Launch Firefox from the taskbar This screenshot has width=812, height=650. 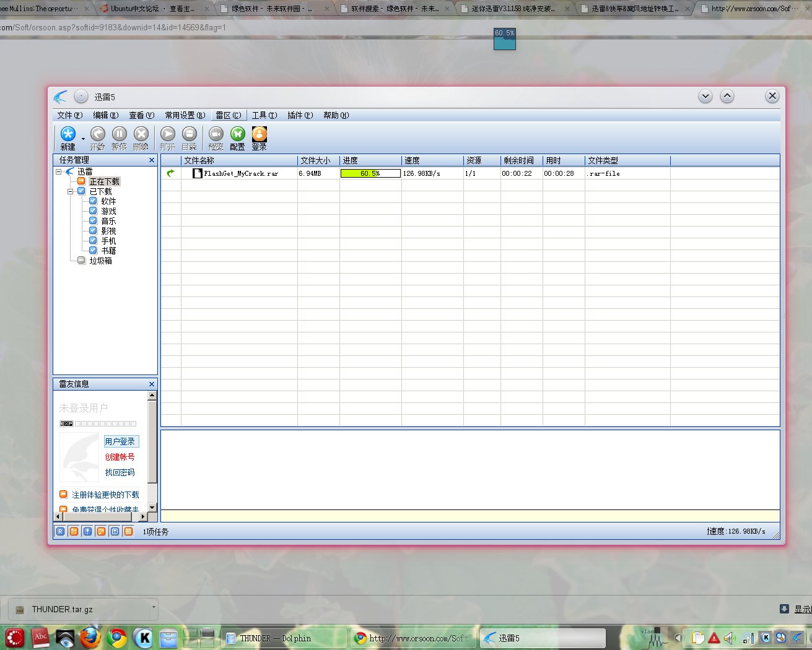coord(90,638)
